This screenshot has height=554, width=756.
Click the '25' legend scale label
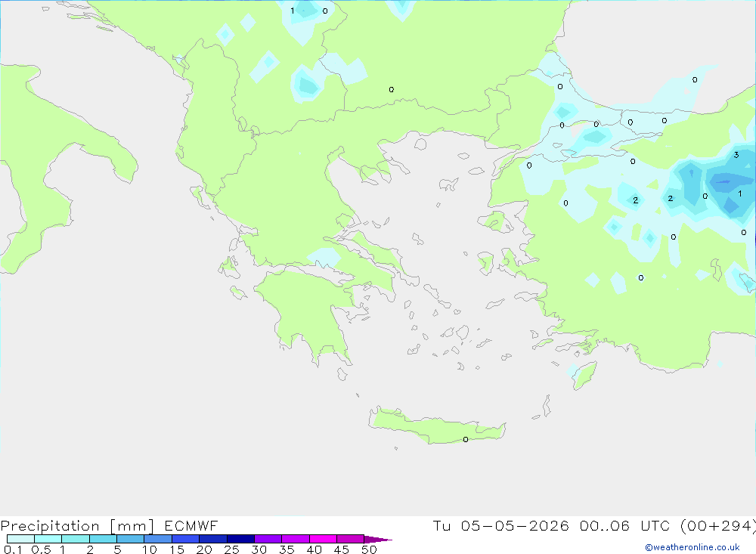[x=231, y=549]
